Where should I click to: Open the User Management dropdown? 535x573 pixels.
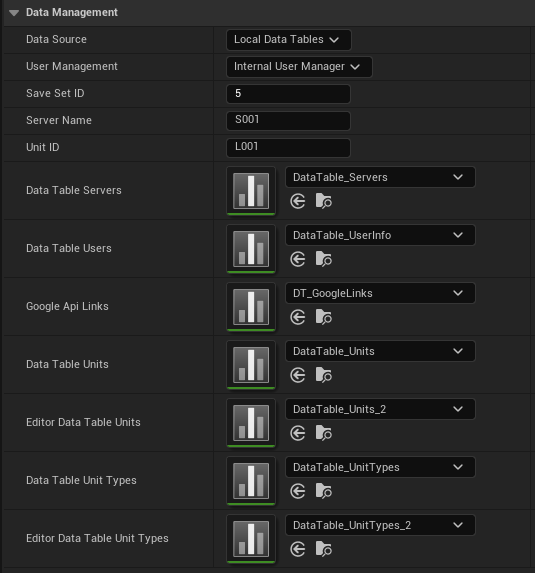point(299,67)
